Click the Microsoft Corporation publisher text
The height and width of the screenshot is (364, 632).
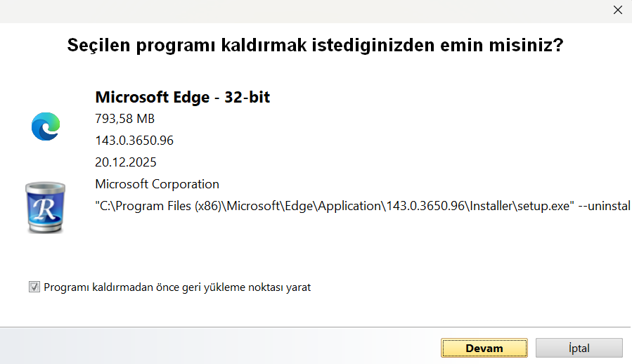(x=157, y=184)
